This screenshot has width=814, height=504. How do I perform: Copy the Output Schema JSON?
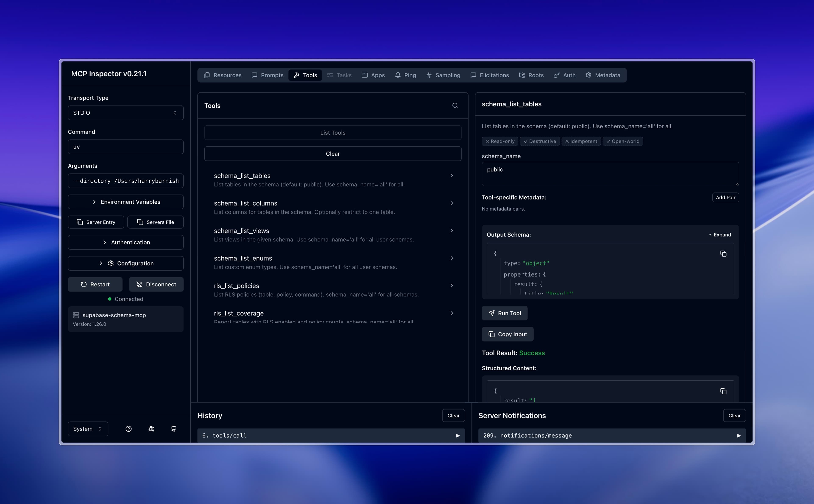click(x=723, y=254)
